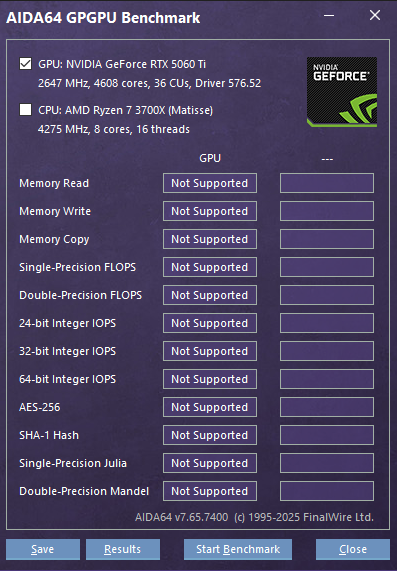Click the NVIDIA GeForce logo image
The height and width of the screenshot is (571, 397).
coord(342,92)
